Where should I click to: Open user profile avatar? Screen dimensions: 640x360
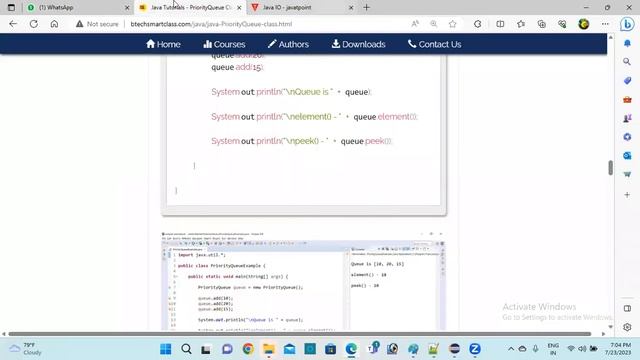[x=584, y=24]
